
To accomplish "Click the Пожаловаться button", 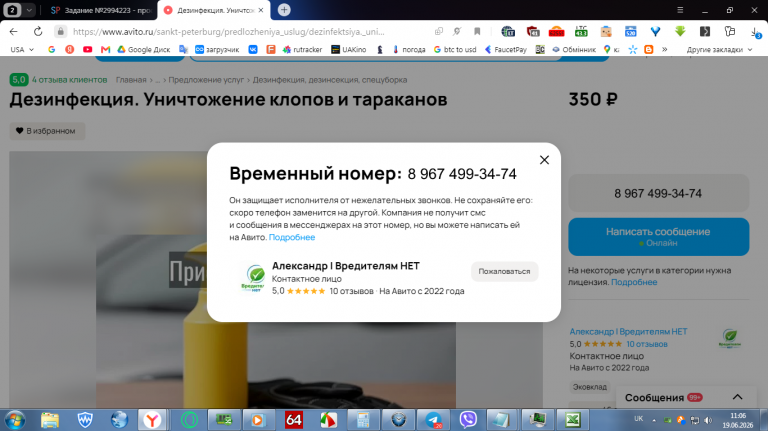I will (x=504, y=271).
